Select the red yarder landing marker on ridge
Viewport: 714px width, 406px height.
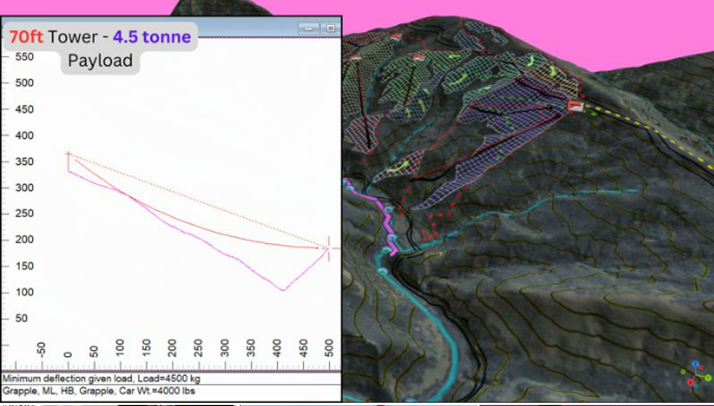(x=575, y=106)
